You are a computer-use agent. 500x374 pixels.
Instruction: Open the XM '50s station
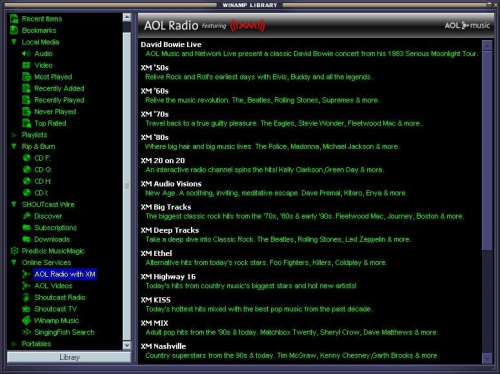[155, 68]
